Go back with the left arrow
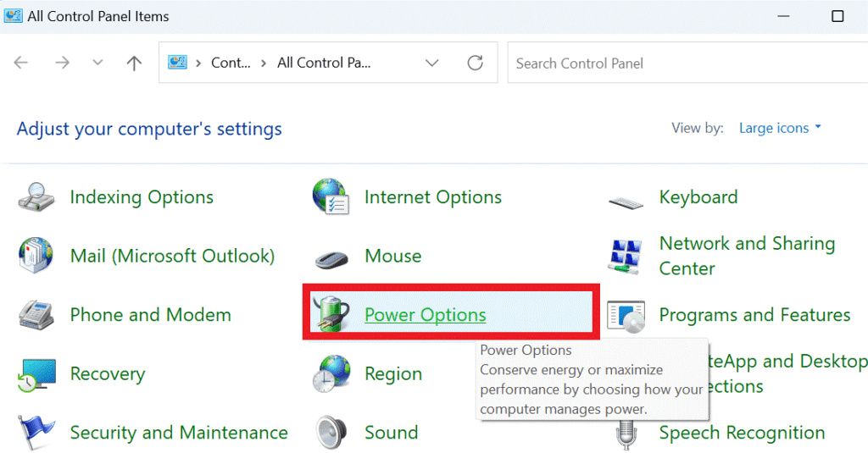The height and width of the screenshot is (453, 868). click(21, 63)
